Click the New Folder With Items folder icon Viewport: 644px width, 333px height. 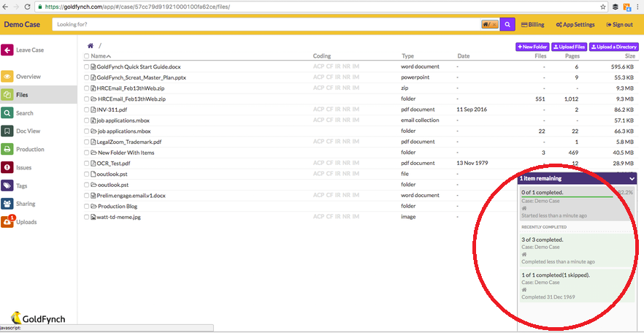[93, 153]
